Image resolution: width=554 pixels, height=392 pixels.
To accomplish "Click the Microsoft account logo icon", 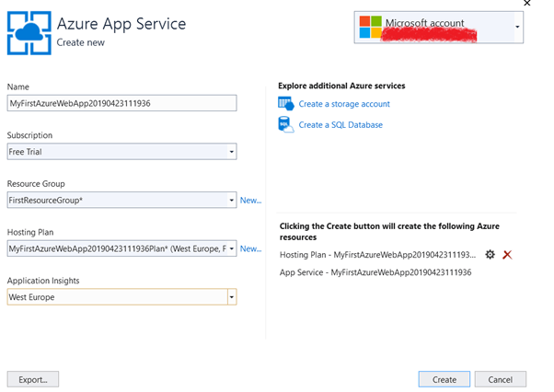I will coord(370,27).
